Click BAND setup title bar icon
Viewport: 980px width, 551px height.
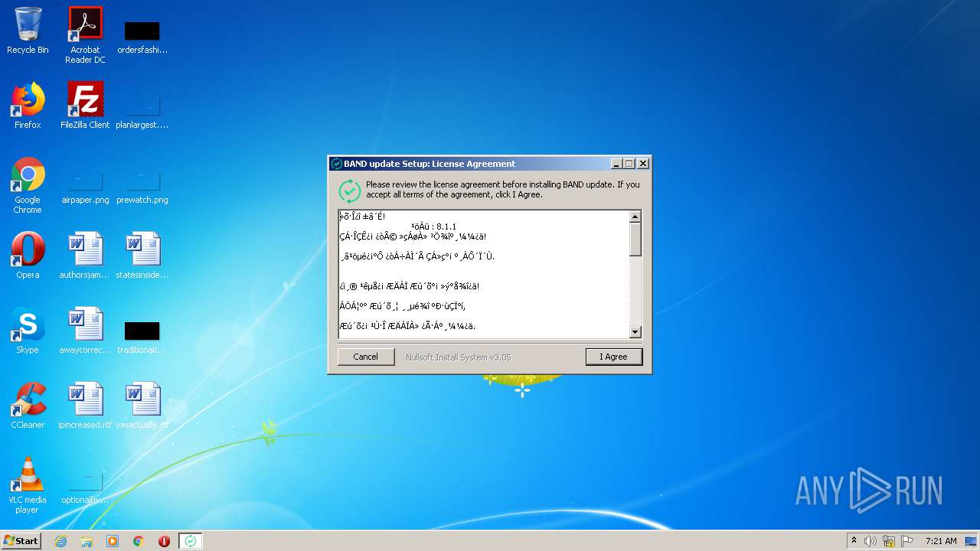[x=336, y=164]
